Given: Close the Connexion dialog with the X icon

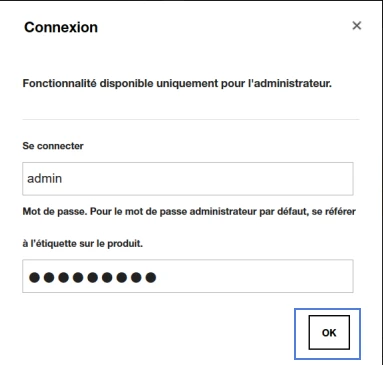Looking at the screenshot, I should coord(357,26).
